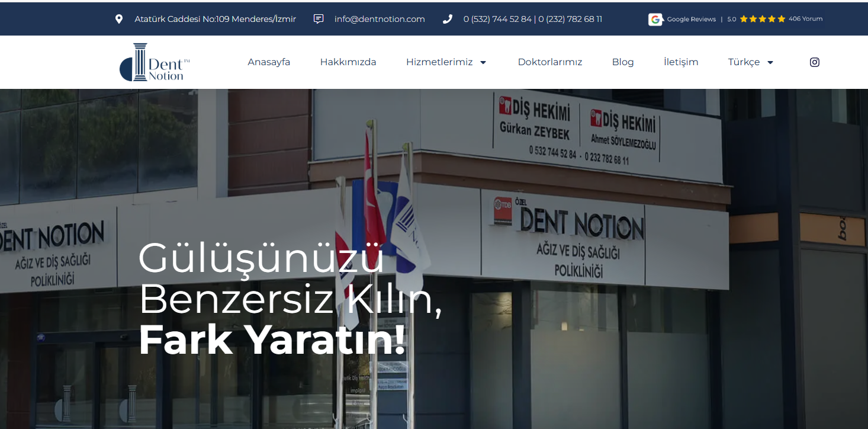The width and height of the screenshot is (868, 429).
Task: Click the five-star rating stars
Action: [762, 19]
